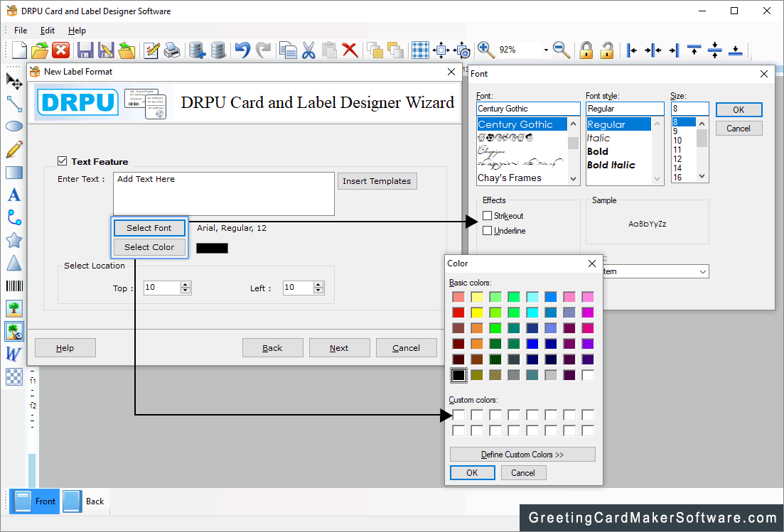This screenshot has height=532, width=784.
Task: Select the Star shape tool in sidebar
Action: [14, 240]
